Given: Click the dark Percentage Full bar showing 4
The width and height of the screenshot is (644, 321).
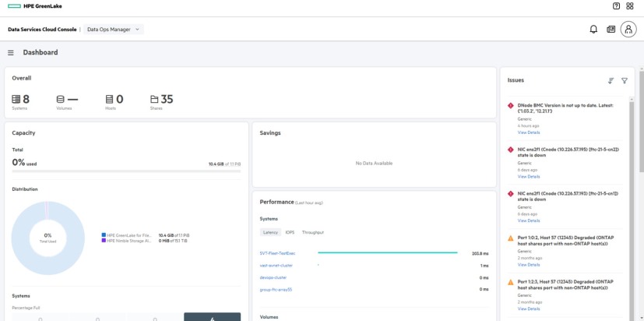Looking at the screenshot, I should click(x=213, y=317).
